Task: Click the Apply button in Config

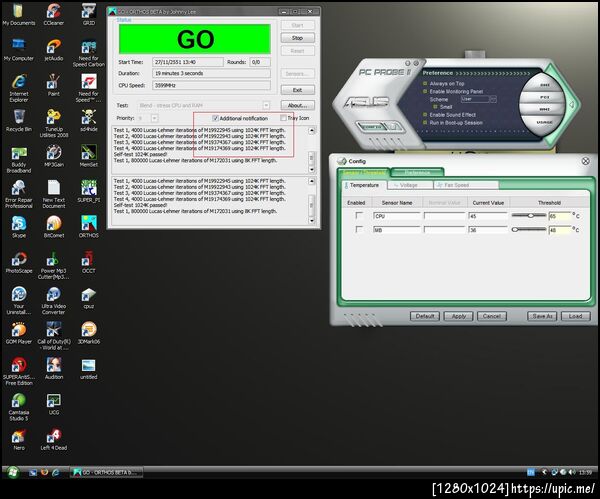Action: [458, 316]
